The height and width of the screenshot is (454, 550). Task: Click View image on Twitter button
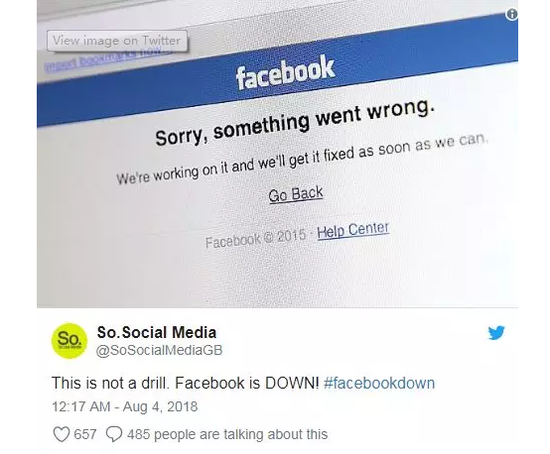(x=117, y=41)
